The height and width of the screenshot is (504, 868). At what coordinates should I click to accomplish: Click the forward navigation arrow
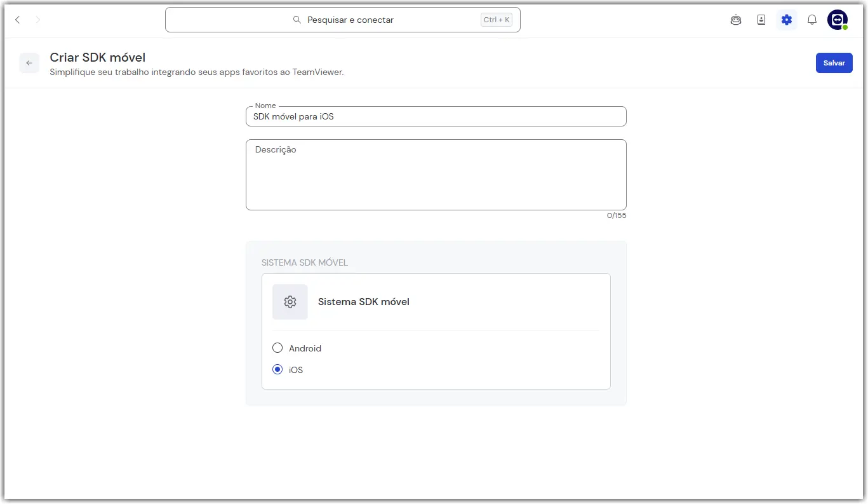(x=38, y=20)
